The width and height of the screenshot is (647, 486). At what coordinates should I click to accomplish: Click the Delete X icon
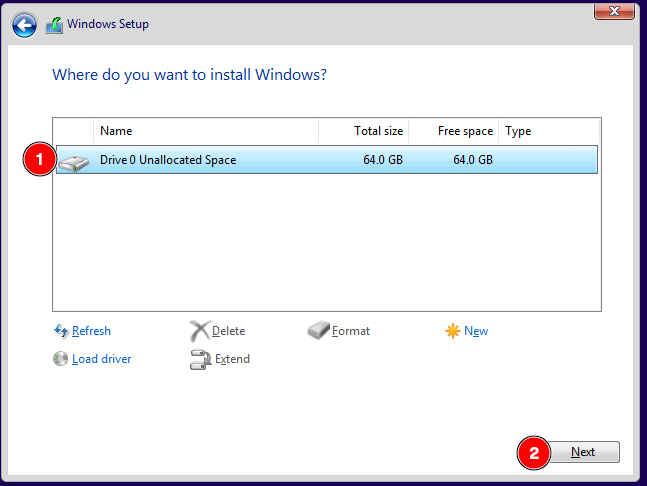click(x=200, y=330)
